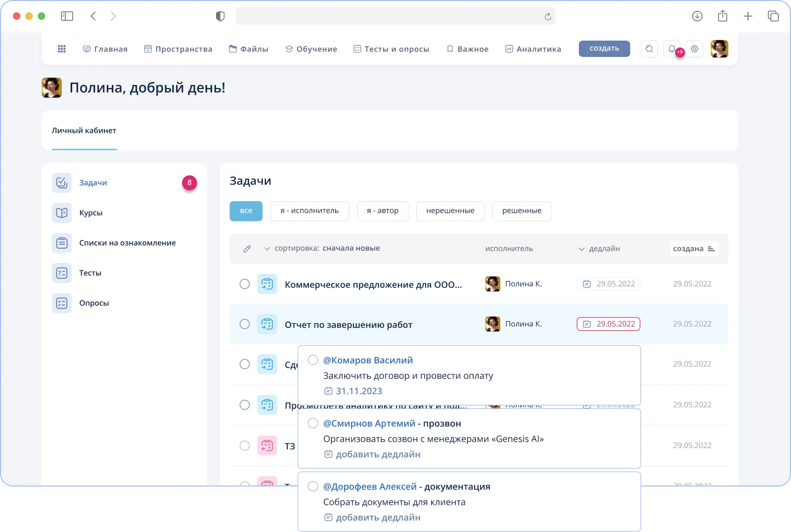Image resolution: width=791 pixels, height=532 pixels.
Task: Open task title Коммерческое предложение для ООО...
Action: [x=373, y=285]
